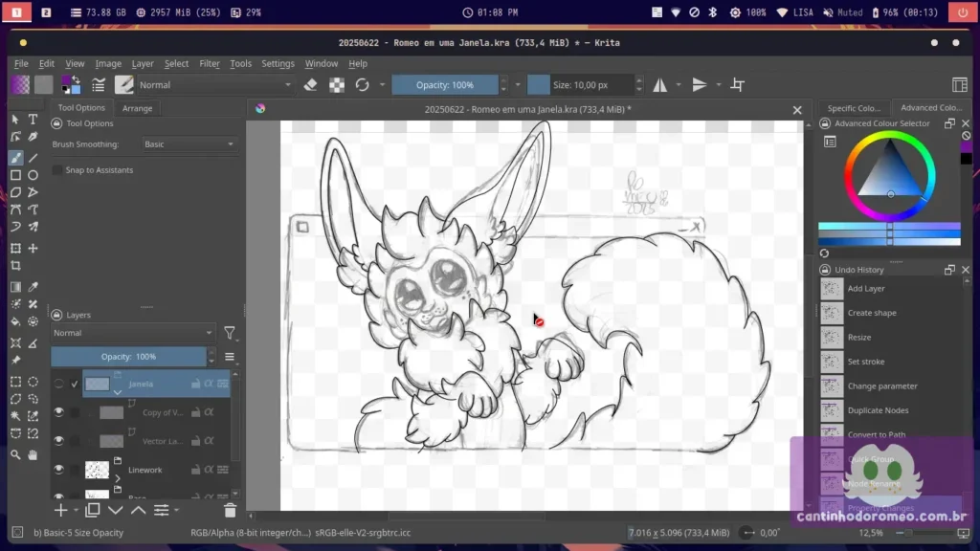This screenshot has width=980, height=551.
Task: Select the Freehand Brush tool
Action: (x=15, y=158)
